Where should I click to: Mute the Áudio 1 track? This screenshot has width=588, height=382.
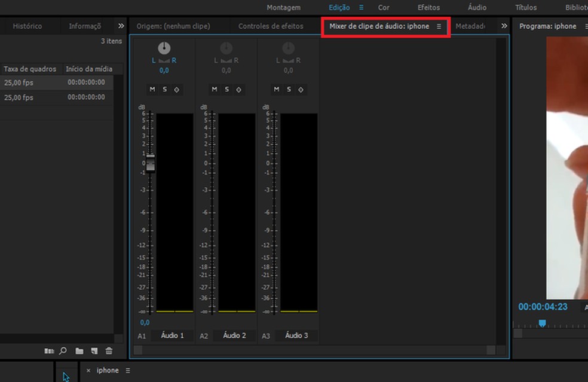pyautogui.click(x=152, y=89)
